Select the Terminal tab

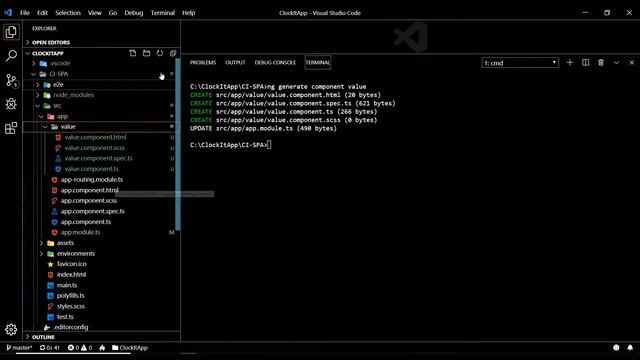(x=318, y=62)
